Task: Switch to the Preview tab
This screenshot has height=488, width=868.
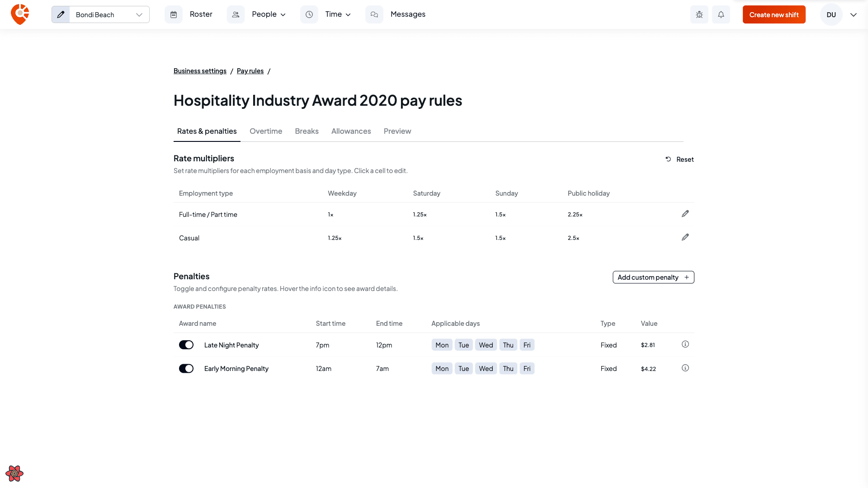Action: 397,131
